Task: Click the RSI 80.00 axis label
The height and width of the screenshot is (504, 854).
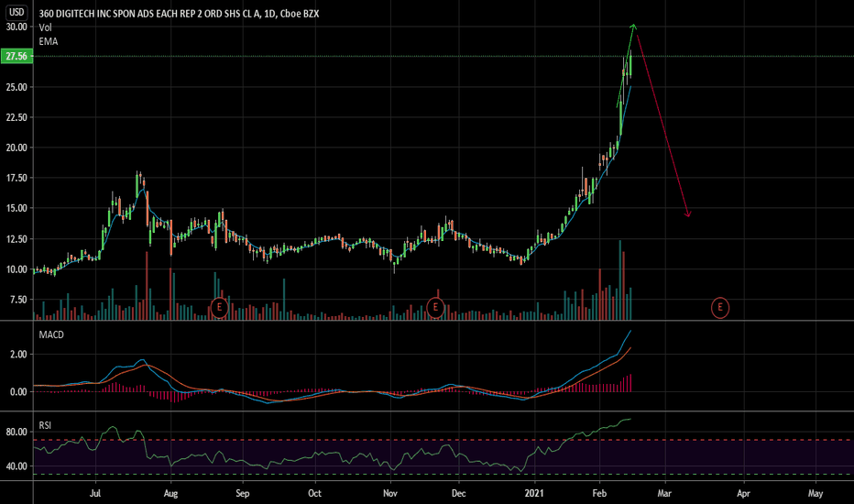Action: click(x=16, y=432)
